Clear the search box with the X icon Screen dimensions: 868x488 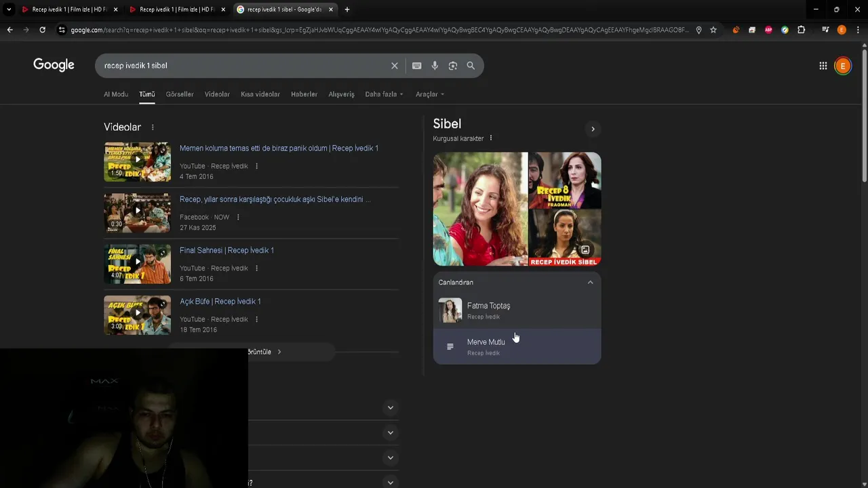(394, 66)
